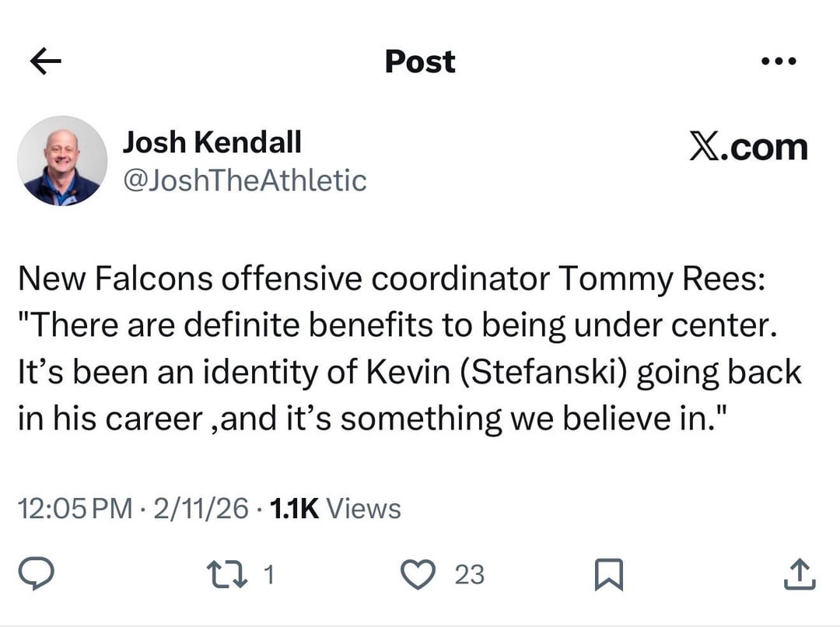
Task: Like the post with the heart
Action: [x=421, y=574]
